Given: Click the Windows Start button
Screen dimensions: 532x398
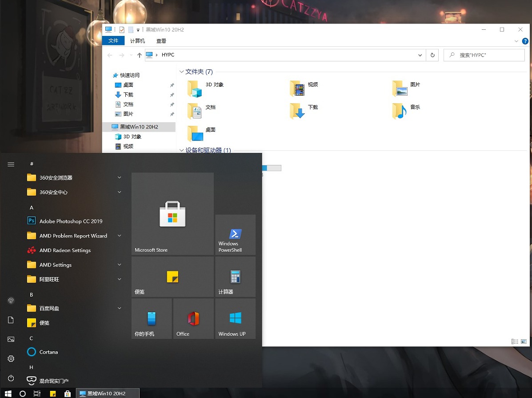Looking at the screenshot, I should 8,393.
